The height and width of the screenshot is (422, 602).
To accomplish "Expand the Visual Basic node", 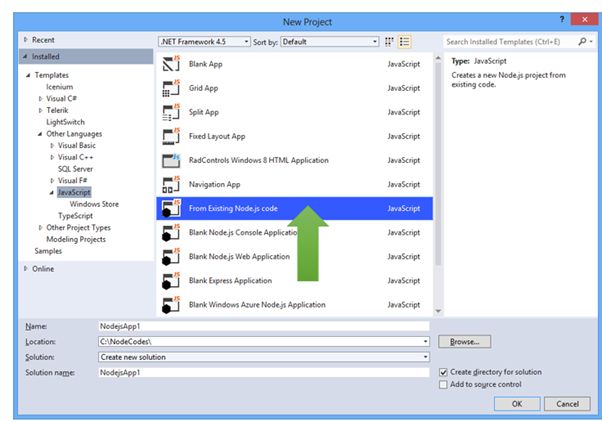I will pos(52,146).
